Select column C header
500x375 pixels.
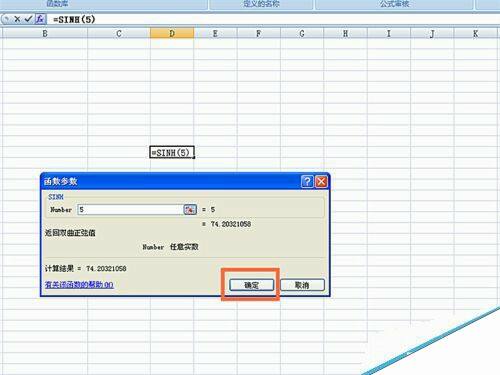(x=119, y=33)
